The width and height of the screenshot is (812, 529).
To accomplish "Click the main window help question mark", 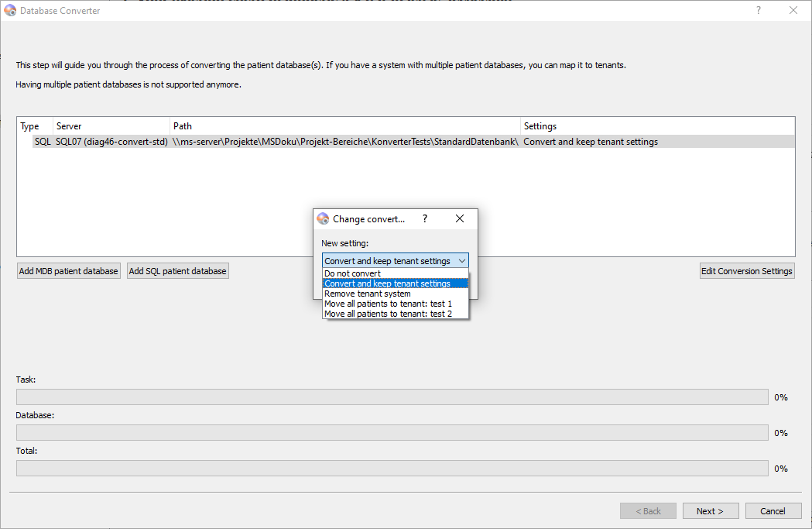I will [x=758, y=11].
